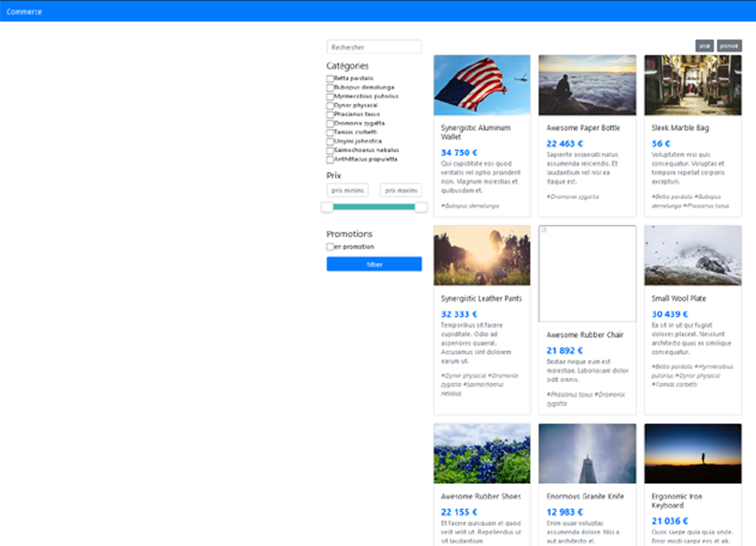The height and width of the screenshot is (546, 756).
Task: Click the Commerce brand link in navbar
Action: coord(24,12)
